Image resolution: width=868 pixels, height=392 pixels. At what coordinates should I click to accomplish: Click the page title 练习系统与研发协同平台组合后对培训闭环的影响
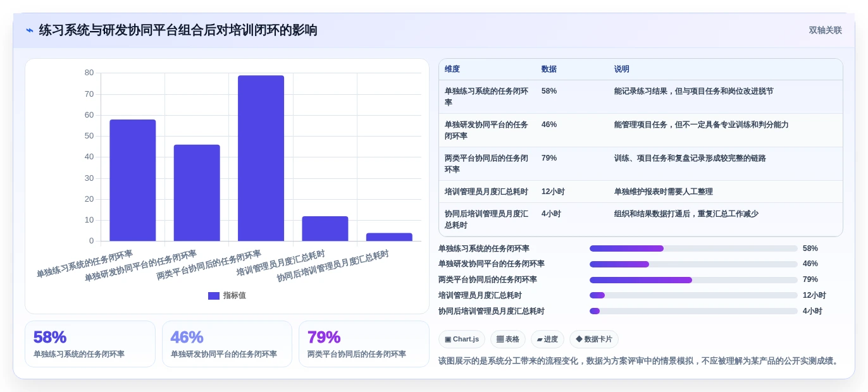click(178, 30)
